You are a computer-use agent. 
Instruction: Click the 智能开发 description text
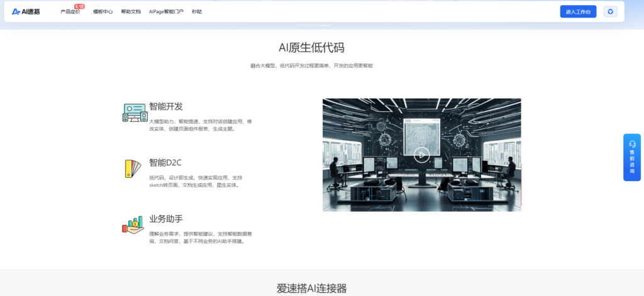(x=200, y=124)
